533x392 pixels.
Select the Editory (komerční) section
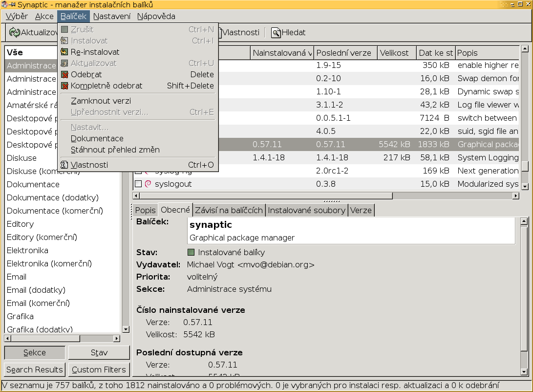(63, 238)
